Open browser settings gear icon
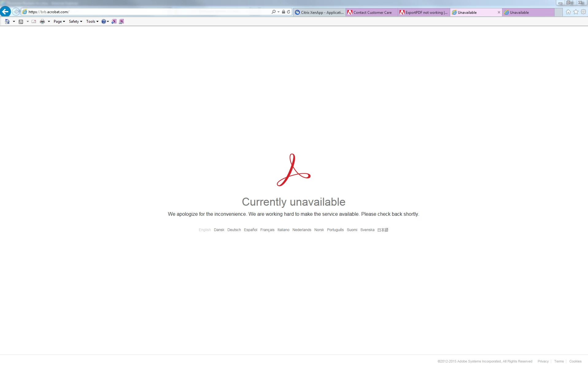This screenshot has width=588, height=368. coord(583,12)
